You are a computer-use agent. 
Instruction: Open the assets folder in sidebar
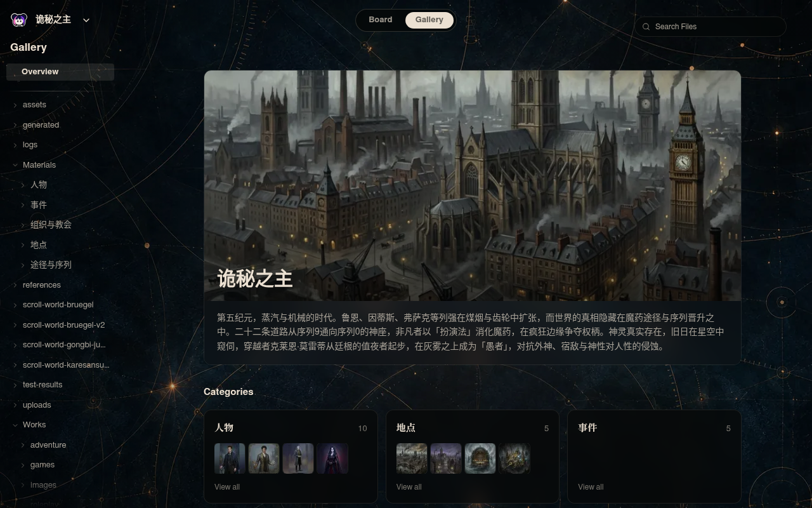click(34, 105)
